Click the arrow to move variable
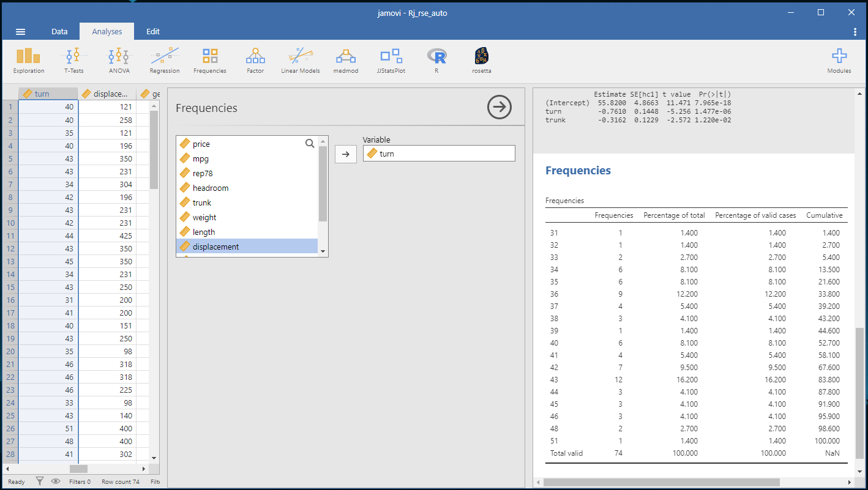This screenshot has width=868, height=490. (346, 154)
